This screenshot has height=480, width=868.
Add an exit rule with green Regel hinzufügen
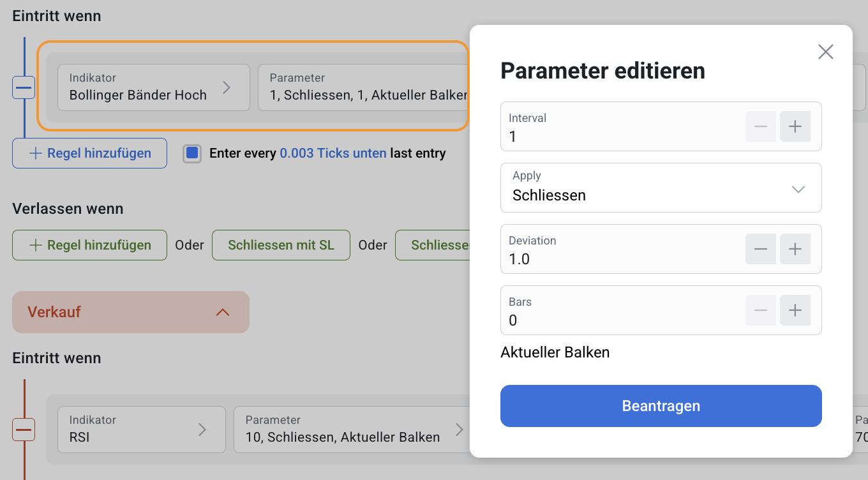pyautogui.click(x=90, y=245)
